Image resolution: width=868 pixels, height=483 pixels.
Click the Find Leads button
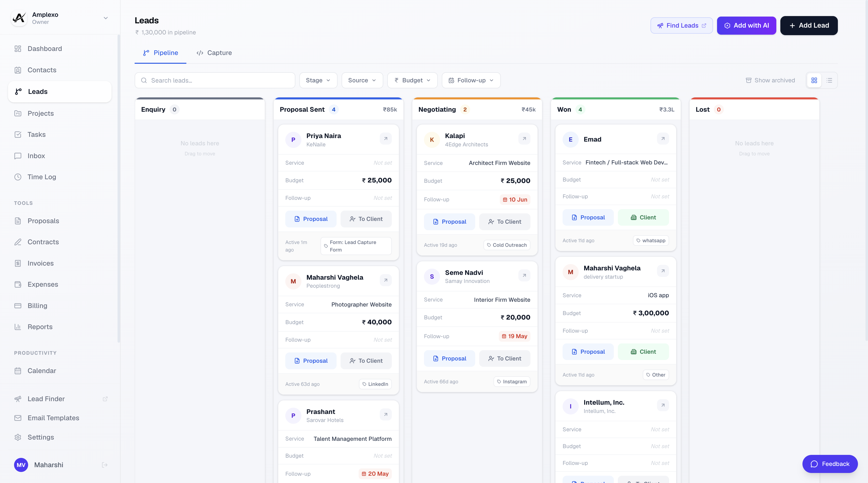681,26
